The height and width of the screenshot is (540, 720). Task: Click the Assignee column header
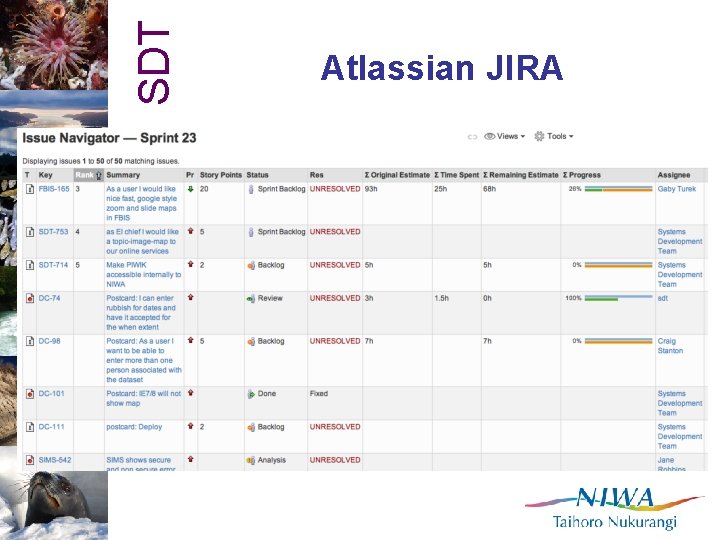tap(674, 175)
